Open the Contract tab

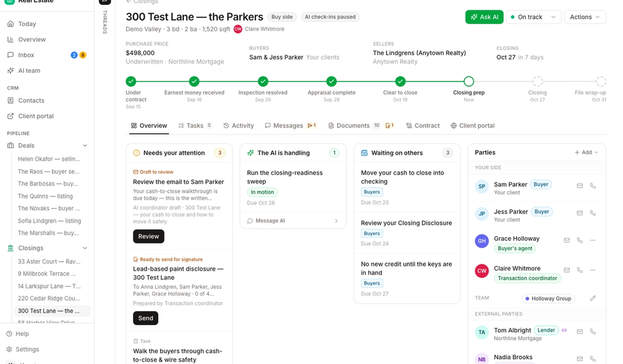point(423,126)
